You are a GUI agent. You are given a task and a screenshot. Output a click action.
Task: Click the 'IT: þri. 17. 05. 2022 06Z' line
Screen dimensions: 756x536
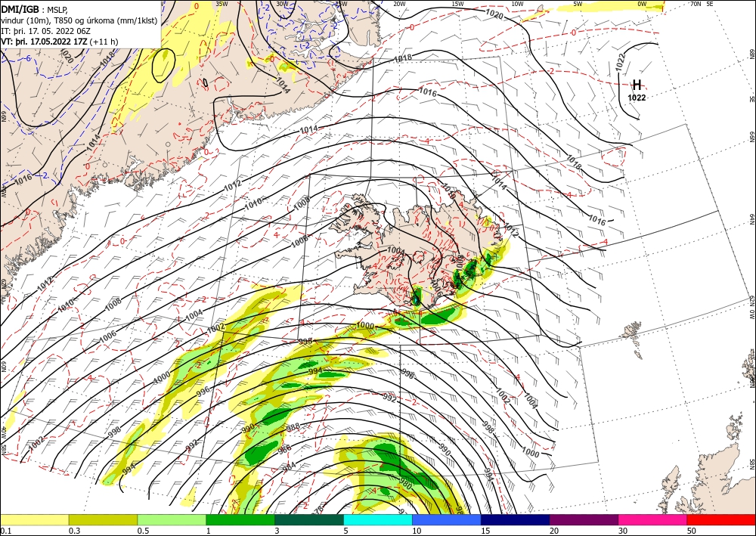pos(46,30)
